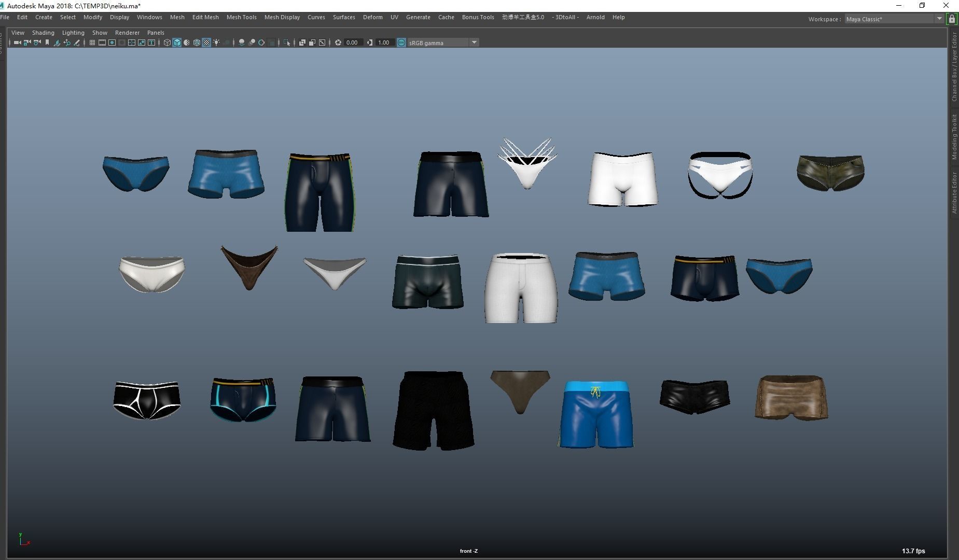Click the Shadows icon
The width and height of the screenshot is (959, 560).
(x=227, y=43)
